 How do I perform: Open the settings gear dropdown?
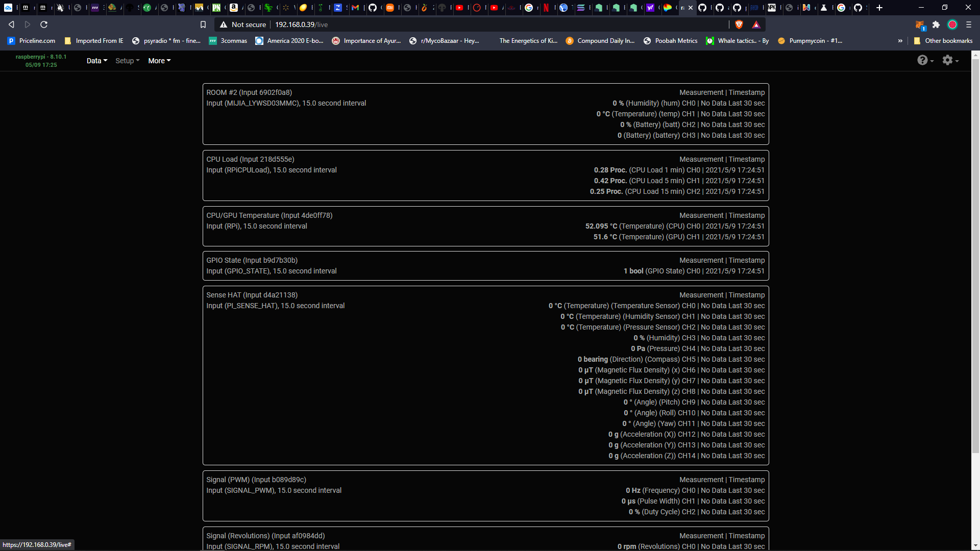point(950,60)
